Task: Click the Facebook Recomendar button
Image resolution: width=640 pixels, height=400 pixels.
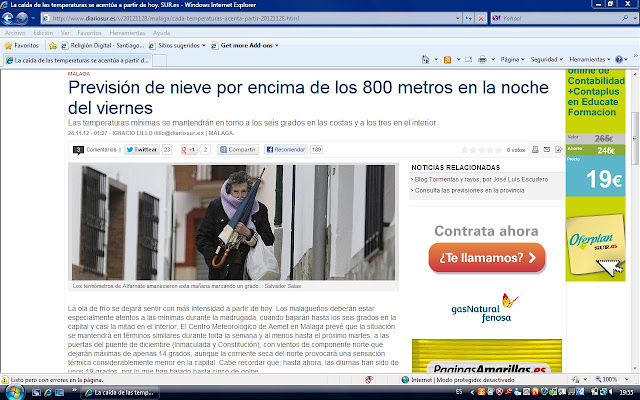Action: coord(286,150)
